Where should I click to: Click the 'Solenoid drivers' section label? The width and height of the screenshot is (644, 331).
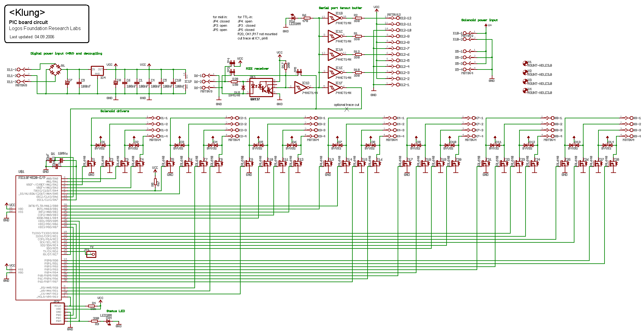click(x=115, y=111)
